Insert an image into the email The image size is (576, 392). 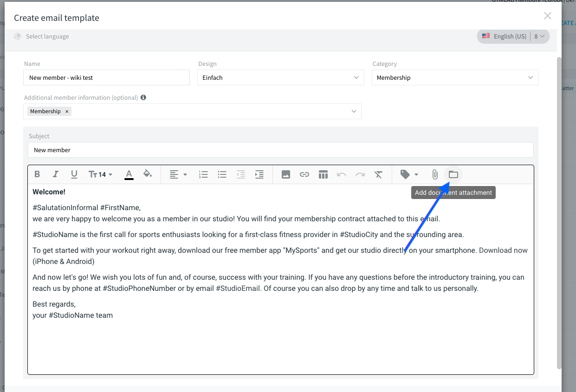(x=286, y=174)
